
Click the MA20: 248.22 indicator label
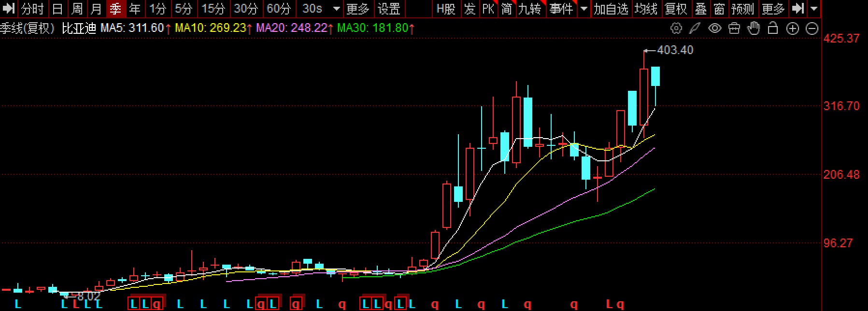tap(292, 28)
